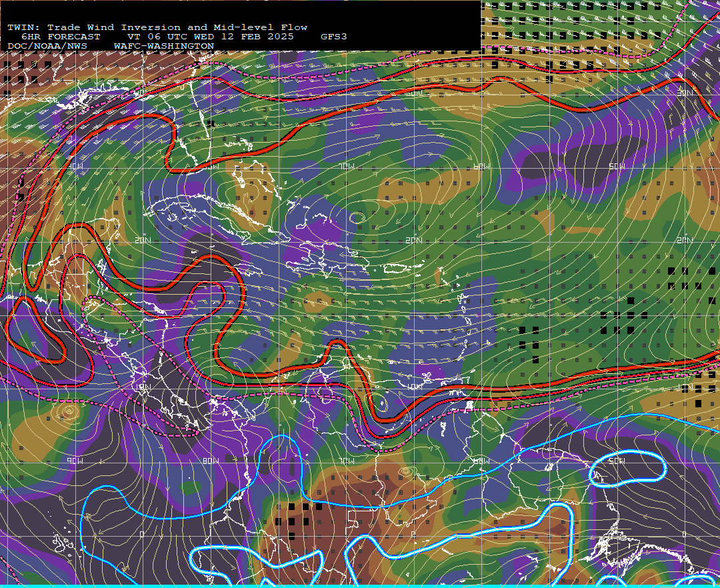Viewport: 720px width, 588px height.
Task: Click the 60W label in the lower longitude row
Action: click(x=482, y=461)
